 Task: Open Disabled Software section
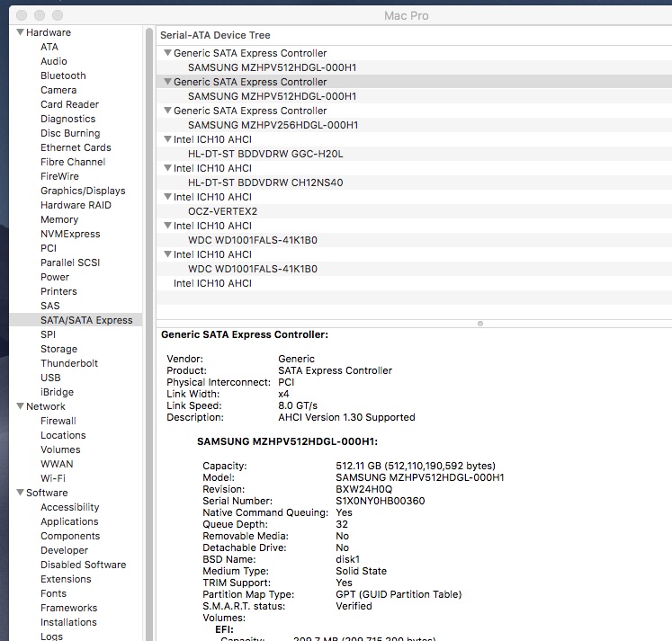tap(83, 565)
